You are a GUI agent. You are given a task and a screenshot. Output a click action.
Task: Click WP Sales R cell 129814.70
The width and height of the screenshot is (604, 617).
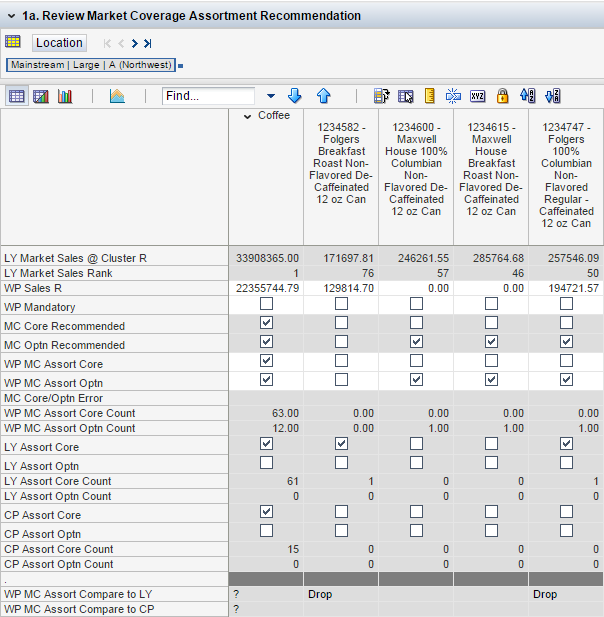(x=341, y=288)
